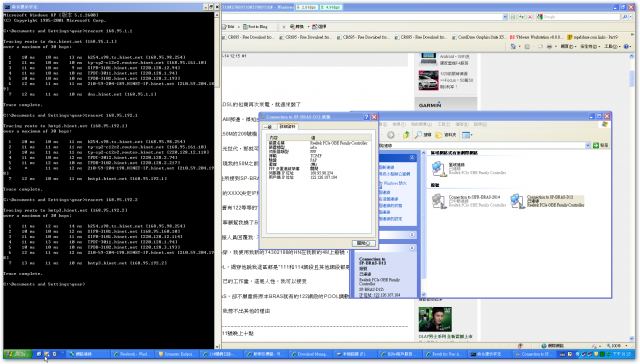Image resolution: width=640 pixels, height=364 pixels.
Task: Click the search magnifier button next to Google box
Action: pos(624,17)
